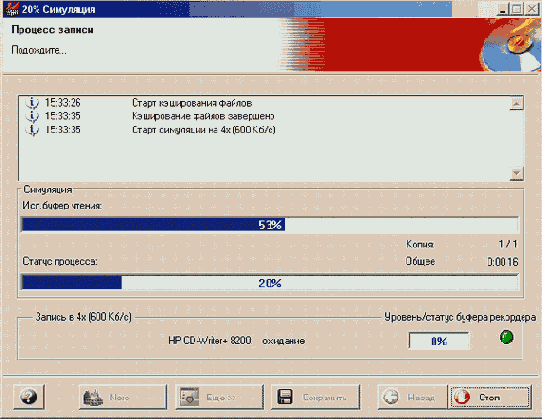Click the recorder buffer level 0% field
542x419 pixels.
[439, 341]
